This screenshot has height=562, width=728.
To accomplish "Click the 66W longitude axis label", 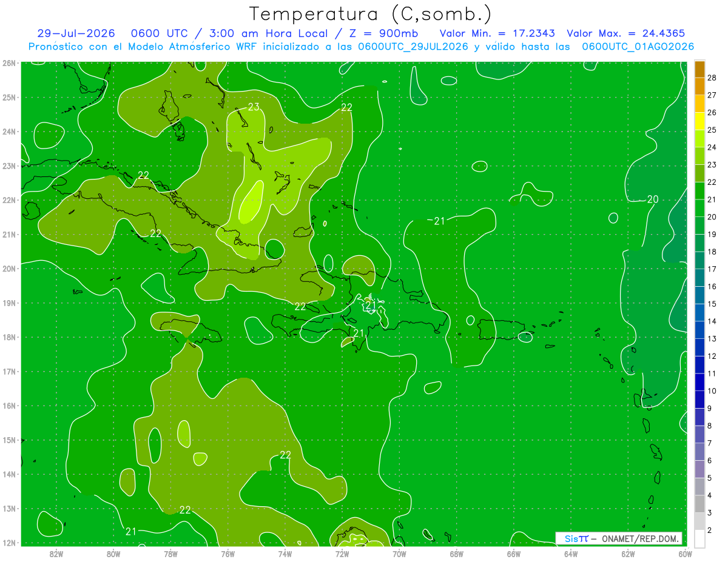I will click(x=514, y=553).
